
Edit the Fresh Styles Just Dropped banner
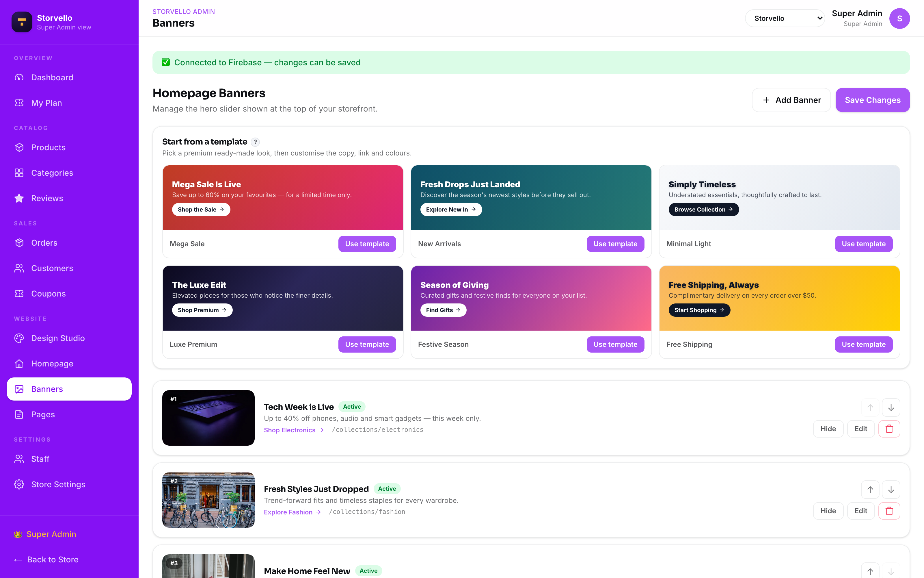pos(860,511)
